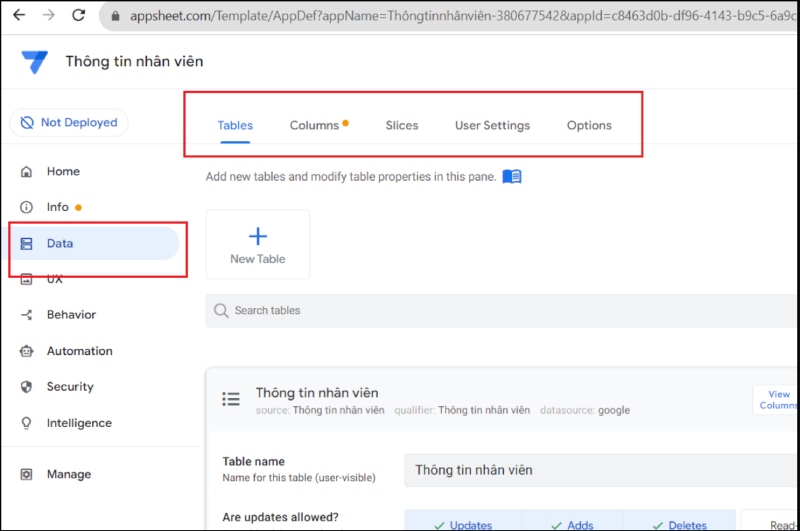Open the Manage section label
The height and width of the screenshot is (531, 800).
click(x=69, y=474)
